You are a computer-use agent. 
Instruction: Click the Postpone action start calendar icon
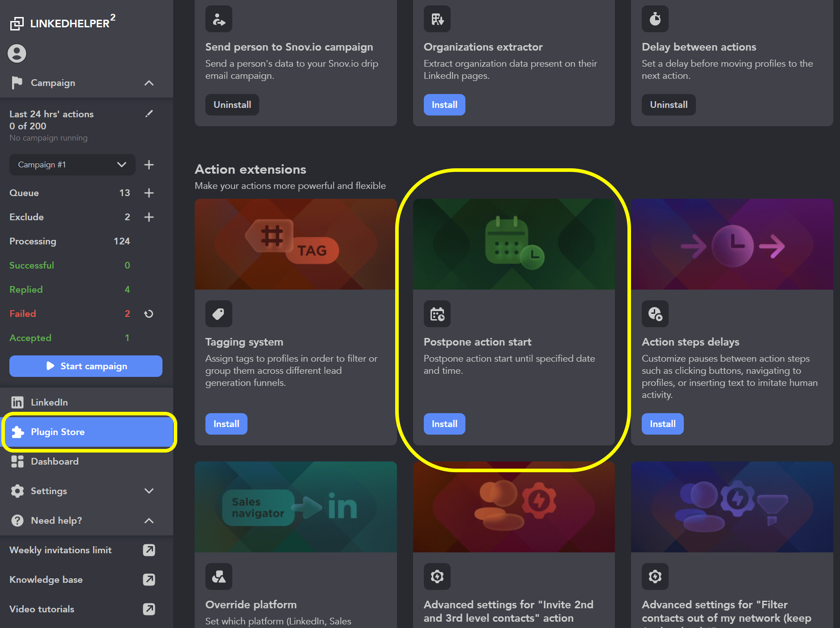437,314
